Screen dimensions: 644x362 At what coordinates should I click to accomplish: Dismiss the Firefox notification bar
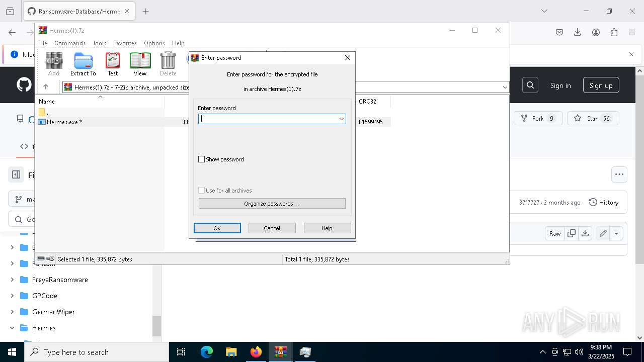pyautogui.click(x=631, y=54)
